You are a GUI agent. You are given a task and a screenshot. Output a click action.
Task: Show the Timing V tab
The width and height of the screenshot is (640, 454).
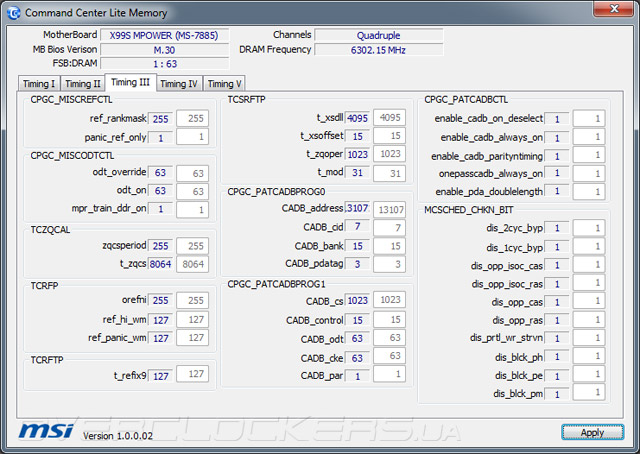tap(224, 83)
